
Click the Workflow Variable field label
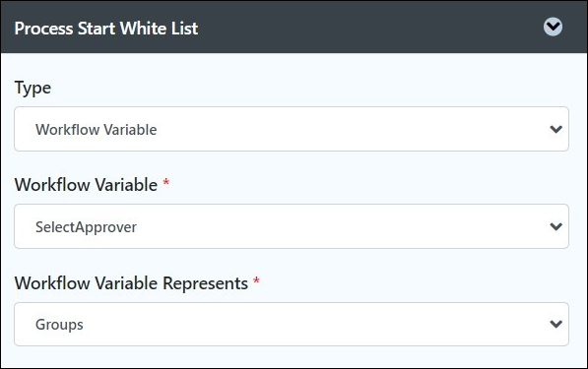pos(86,185)
